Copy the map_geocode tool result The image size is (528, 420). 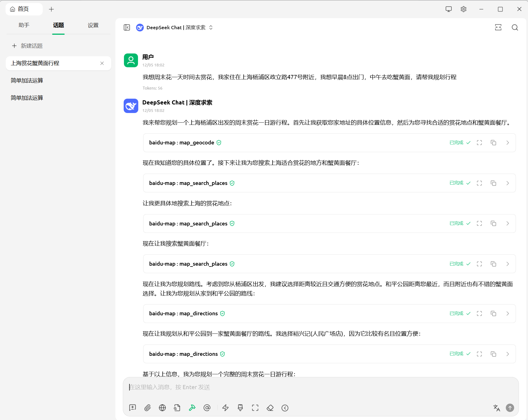tap(493, 143)
